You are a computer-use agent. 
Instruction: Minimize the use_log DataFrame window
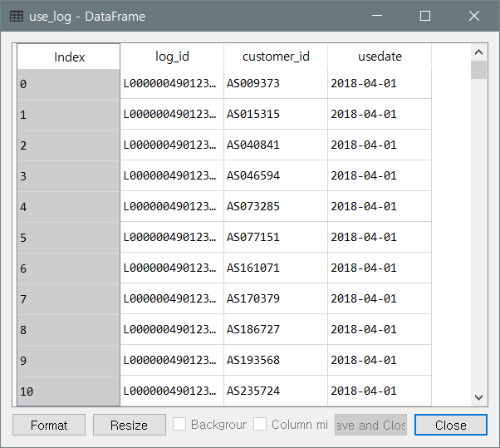click(377, 16)
